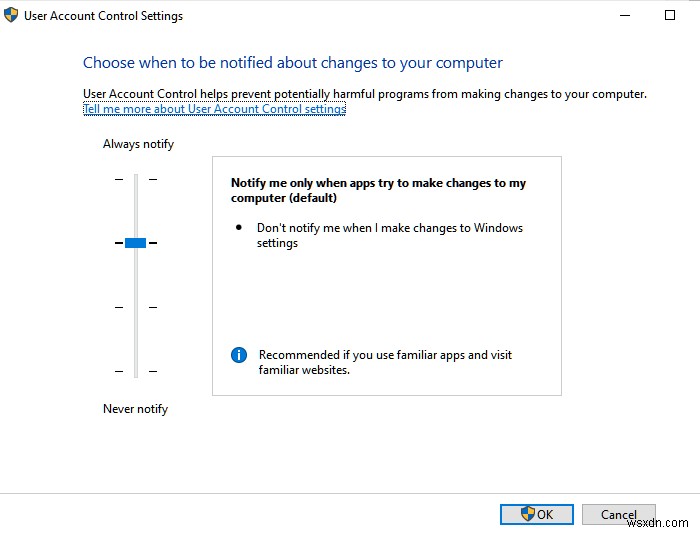700x533 pixels.
Task: Click the User Account Control helps prevent description
Action: 365,94
